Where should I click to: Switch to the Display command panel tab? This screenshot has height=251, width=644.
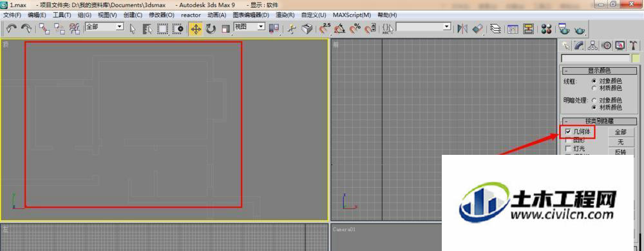620,45
